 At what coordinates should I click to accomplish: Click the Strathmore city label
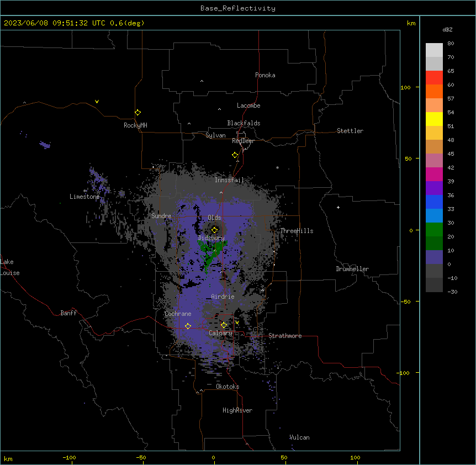(x=285, y=336)
